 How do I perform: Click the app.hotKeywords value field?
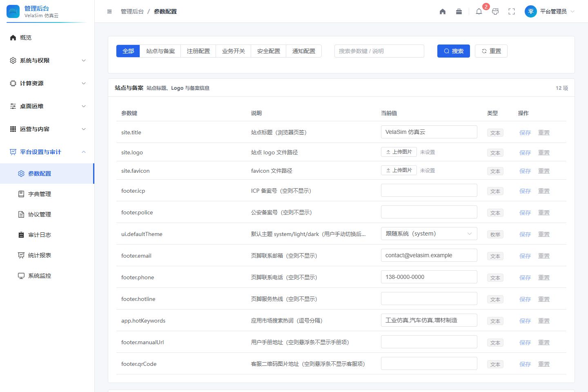coord(429,320)
